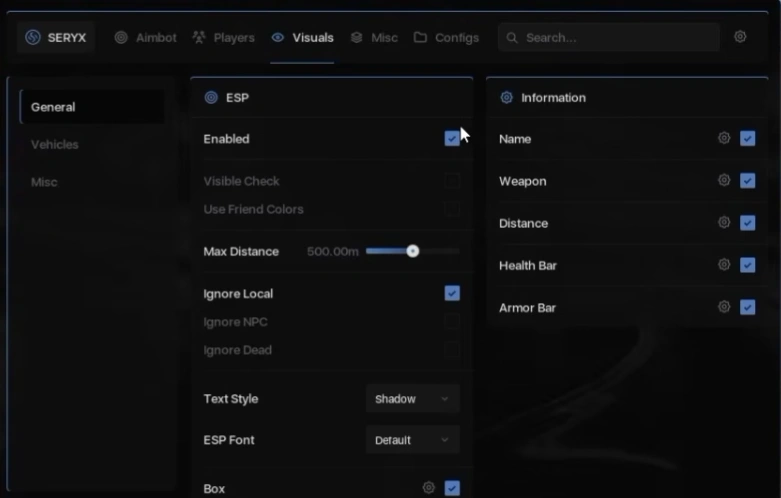The width and height of the screenshot is (781, 498).
Task: Uncheck the Ignore Local checkbox
Action: [x=452, y=293]
